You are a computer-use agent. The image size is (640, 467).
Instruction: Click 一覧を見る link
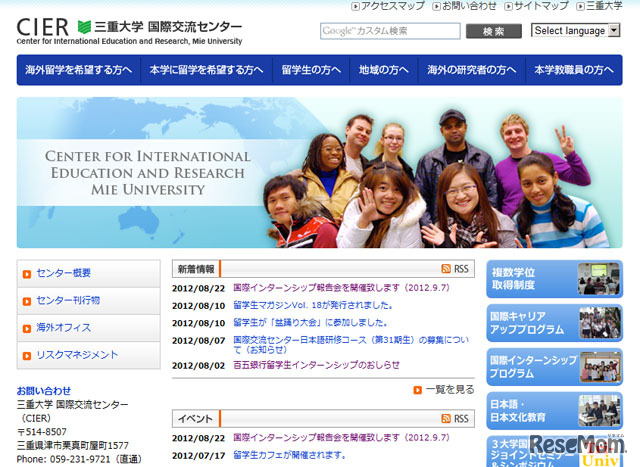coord(450,390)
